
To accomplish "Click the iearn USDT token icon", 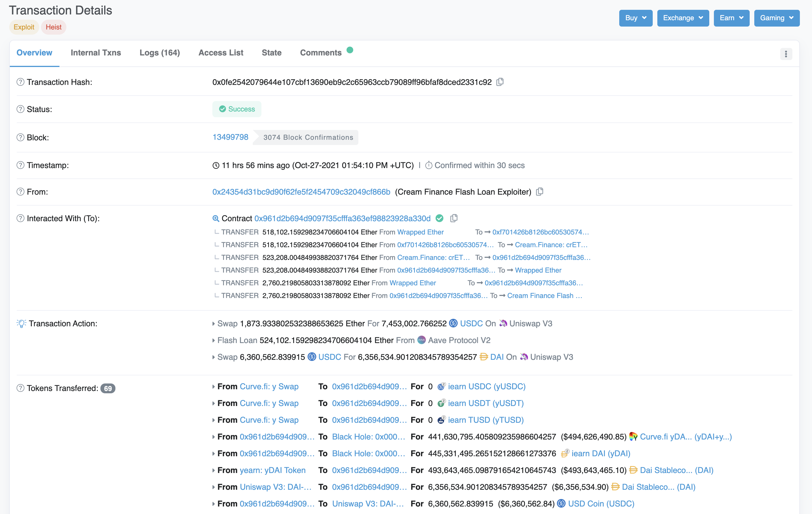I will click(x=441, y=403).
